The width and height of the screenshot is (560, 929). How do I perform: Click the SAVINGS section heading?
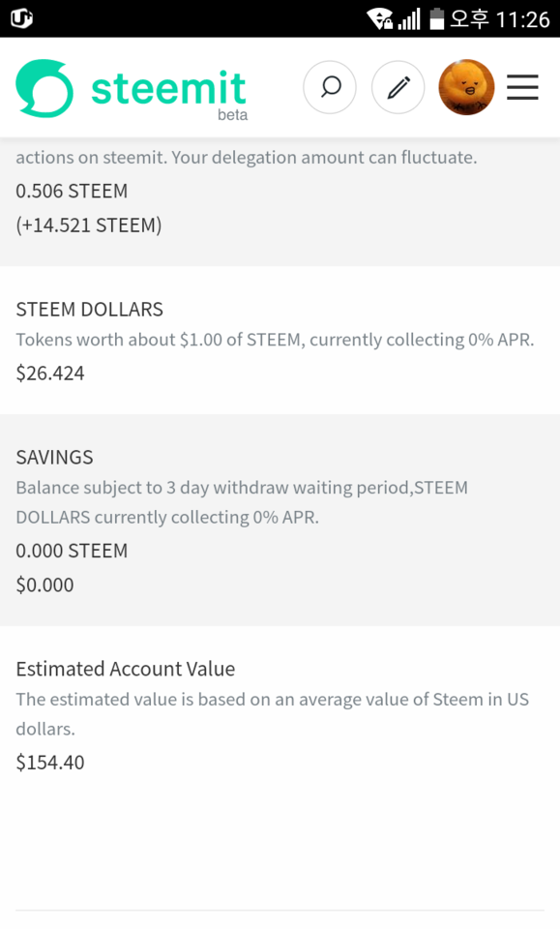click(x=54, y=458)
